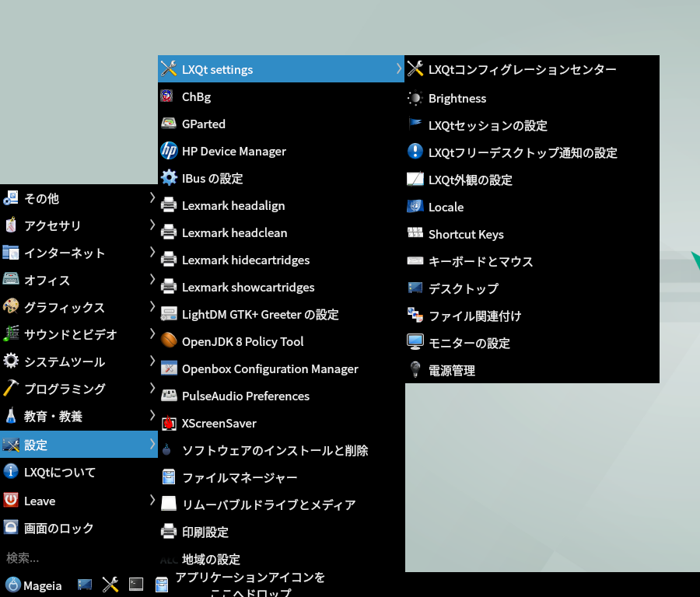
Task: Click the XScreenSaver flame icon
Action: coord(169,423)
